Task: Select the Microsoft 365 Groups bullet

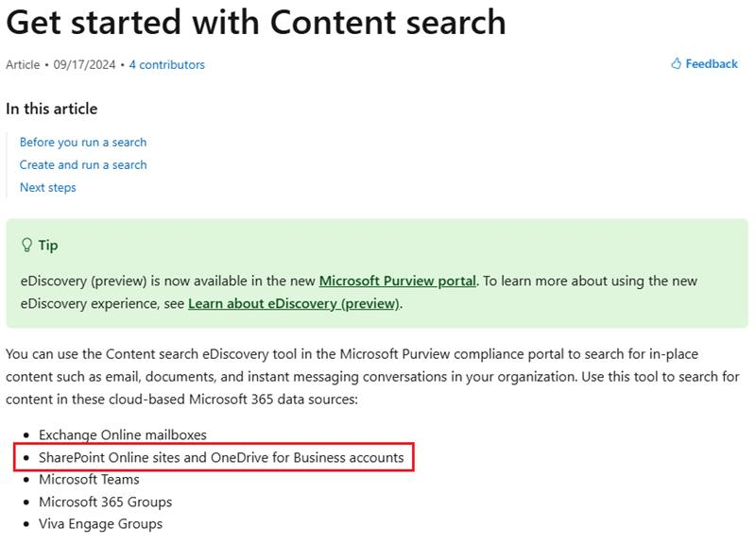Action: click(x=107, y=501)
